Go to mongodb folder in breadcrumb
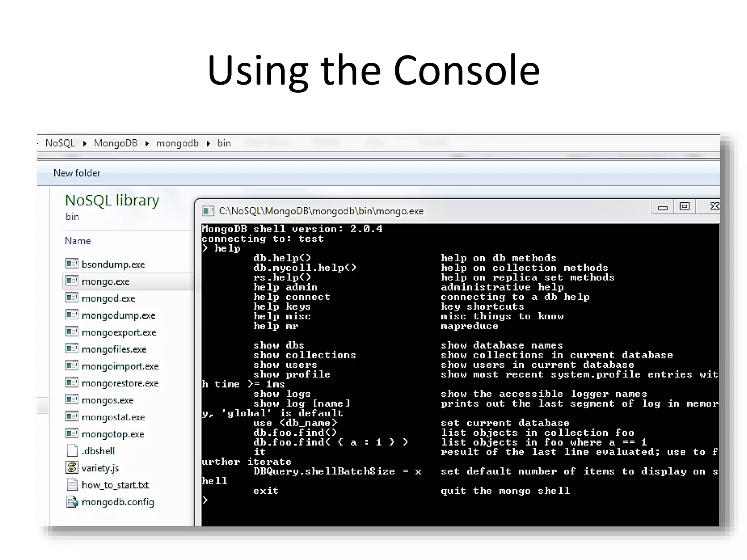This screenshot has height=560, width=747. [177, 143]
